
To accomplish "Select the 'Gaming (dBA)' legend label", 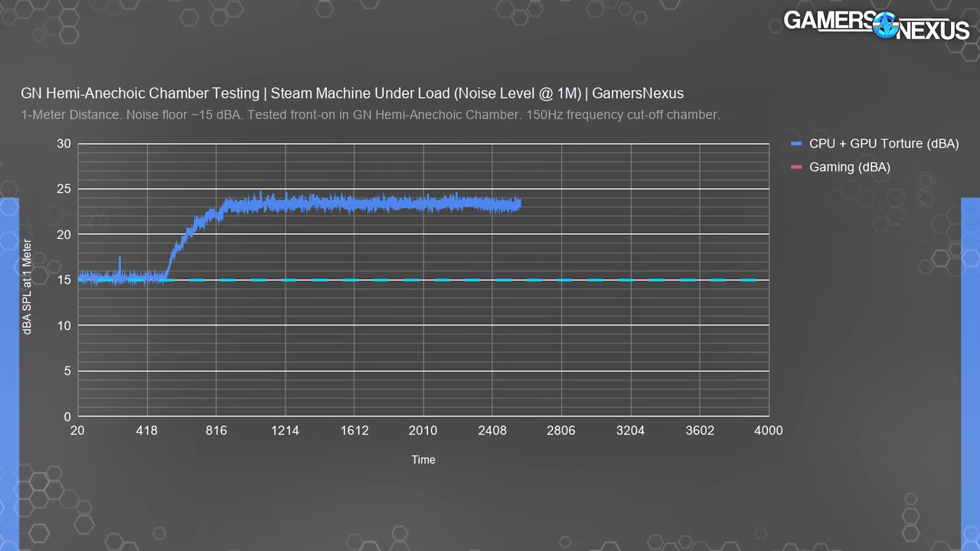I will click(x=850, y=167).
